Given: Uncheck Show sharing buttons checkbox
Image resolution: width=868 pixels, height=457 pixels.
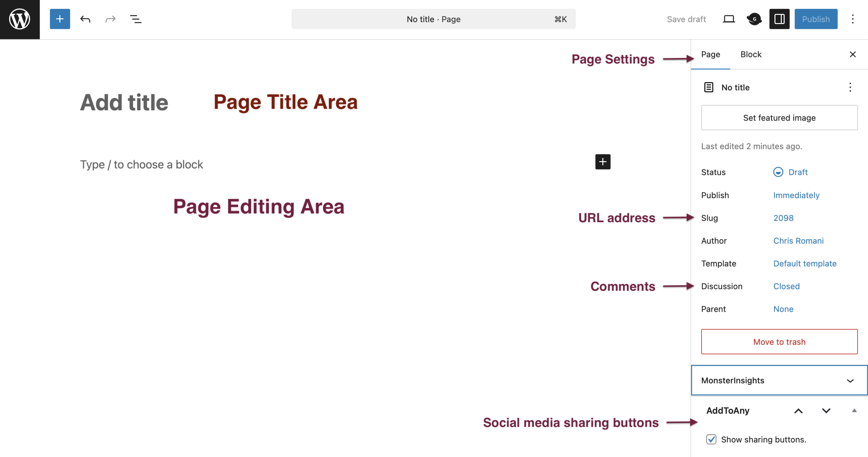Looking at the screenshot, I should pos(711,439).
